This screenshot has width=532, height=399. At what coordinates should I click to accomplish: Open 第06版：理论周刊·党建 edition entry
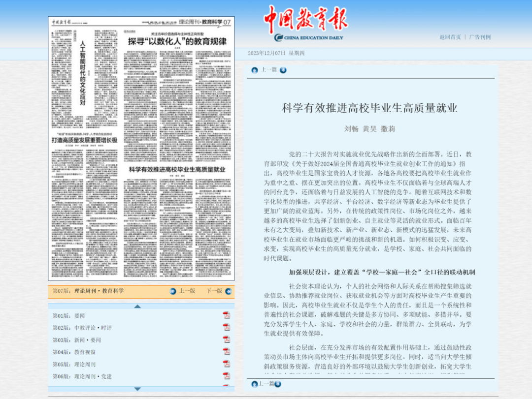pos(82,376)
